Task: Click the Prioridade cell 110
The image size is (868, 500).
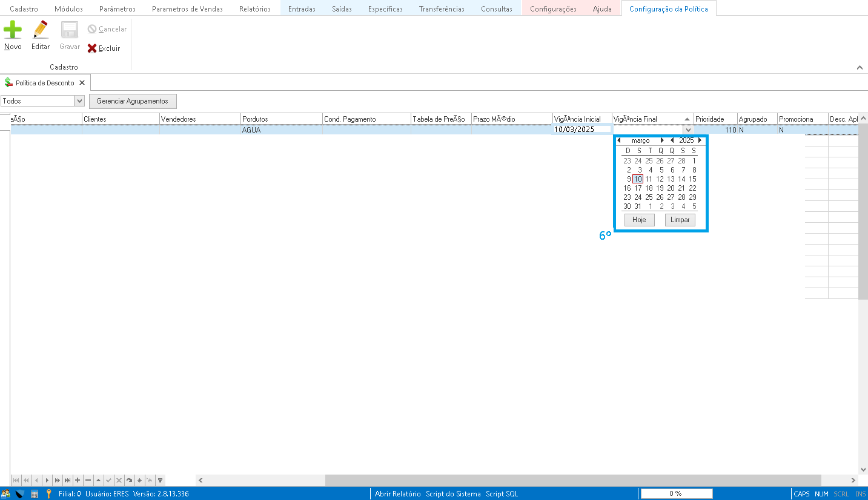Action: click(715, 130)
